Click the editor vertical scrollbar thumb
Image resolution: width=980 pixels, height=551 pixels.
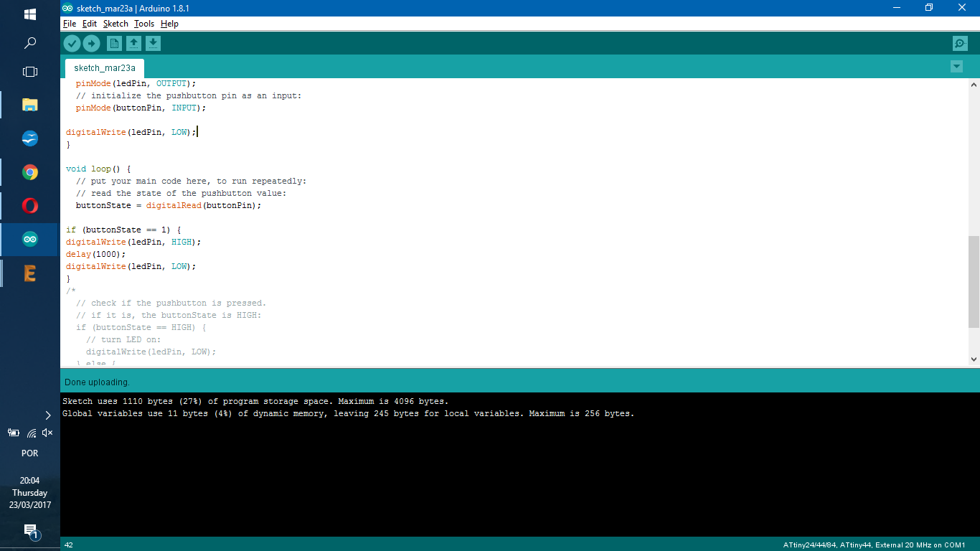[x=974, y=281]
